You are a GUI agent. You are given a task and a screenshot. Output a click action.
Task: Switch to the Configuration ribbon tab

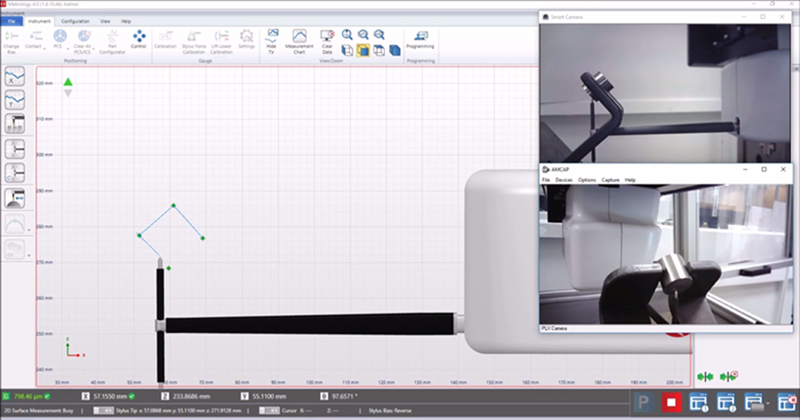[x=75, y=20]
